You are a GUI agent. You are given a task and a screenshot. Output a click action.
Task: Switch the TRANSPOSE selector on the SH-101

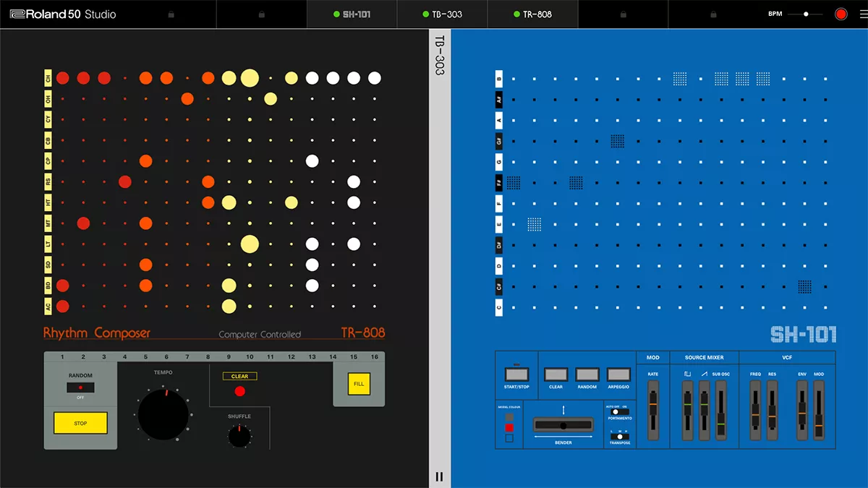621,437
